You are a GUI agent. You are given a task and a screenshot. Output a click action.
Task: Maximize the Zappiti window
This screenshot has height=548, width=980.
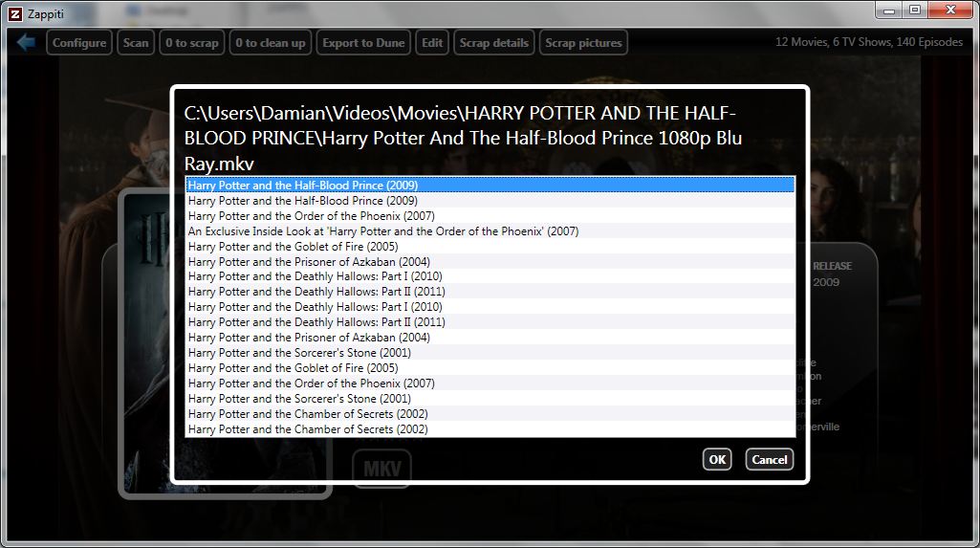point(915,10)
